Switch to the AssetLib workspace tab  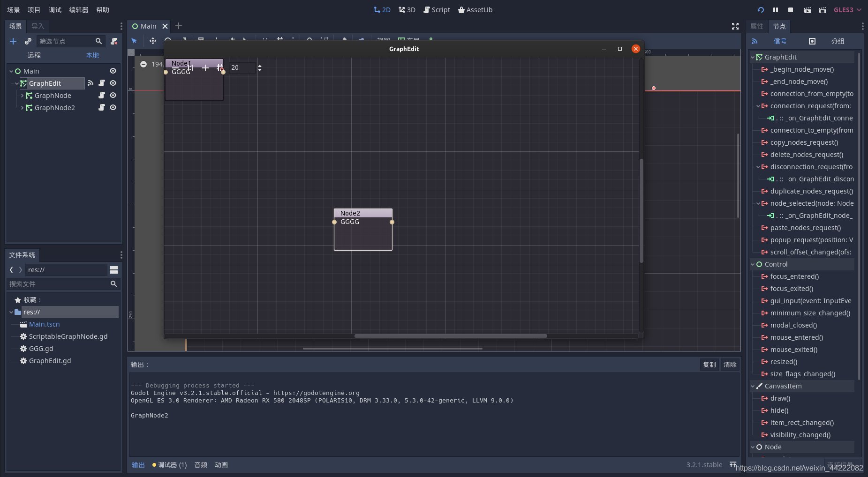coord(475,9)
